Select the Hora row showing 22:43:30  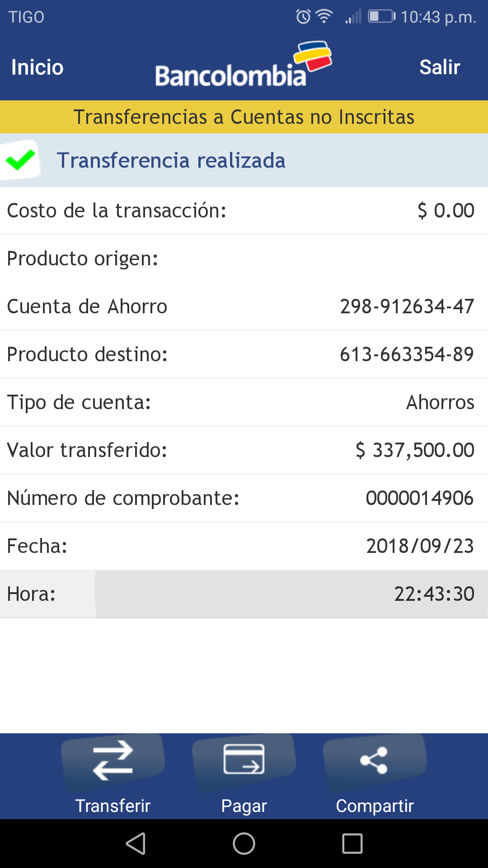point(244,594)
